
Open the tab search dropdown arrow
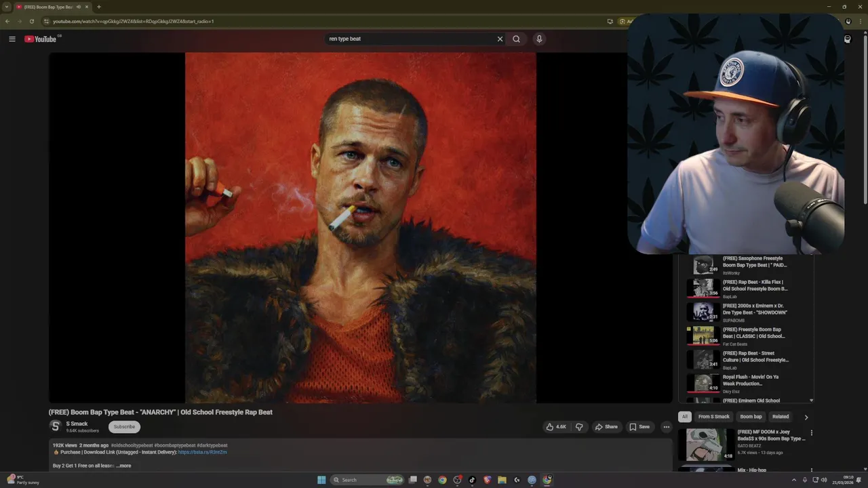pyautogui.click(x=6, y=7)
